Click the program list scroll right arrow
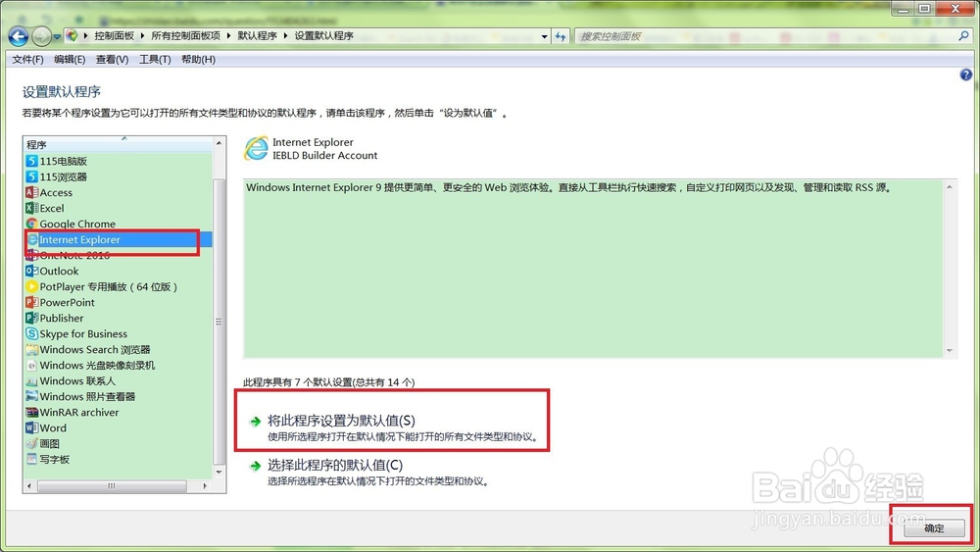 click(205, 485)
